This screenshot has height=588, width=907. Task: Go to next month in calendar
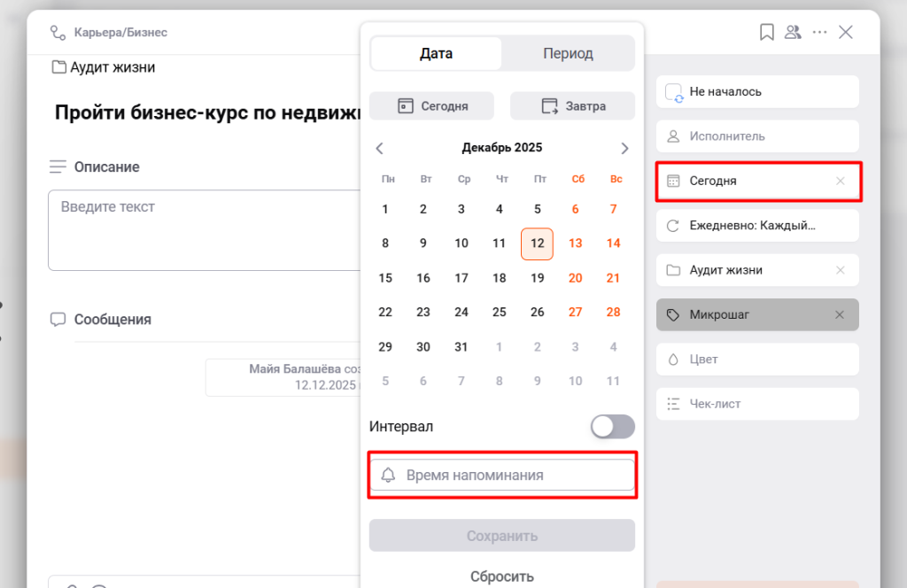[624, 148]
